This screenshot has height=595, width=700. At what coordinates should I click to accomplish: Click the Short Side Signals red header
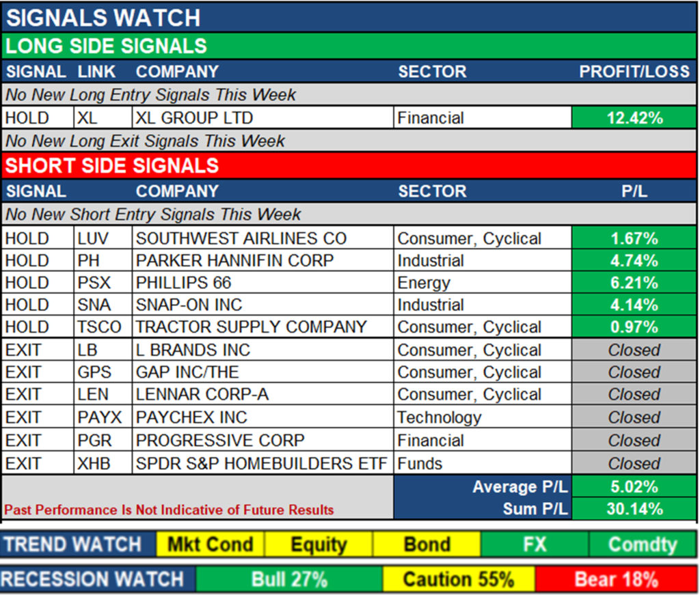[349, 166]
